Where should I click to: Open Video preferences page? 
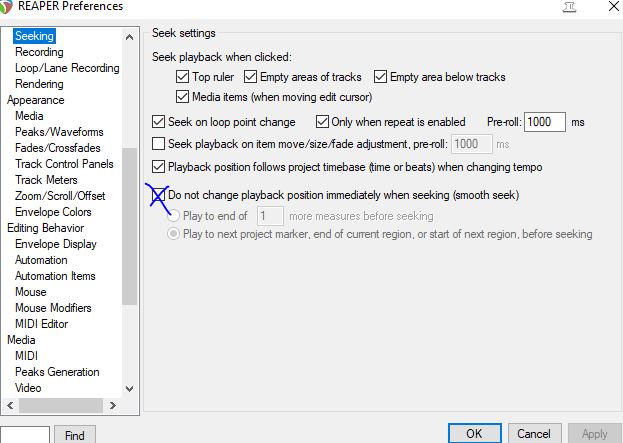[x=28, y=388]
